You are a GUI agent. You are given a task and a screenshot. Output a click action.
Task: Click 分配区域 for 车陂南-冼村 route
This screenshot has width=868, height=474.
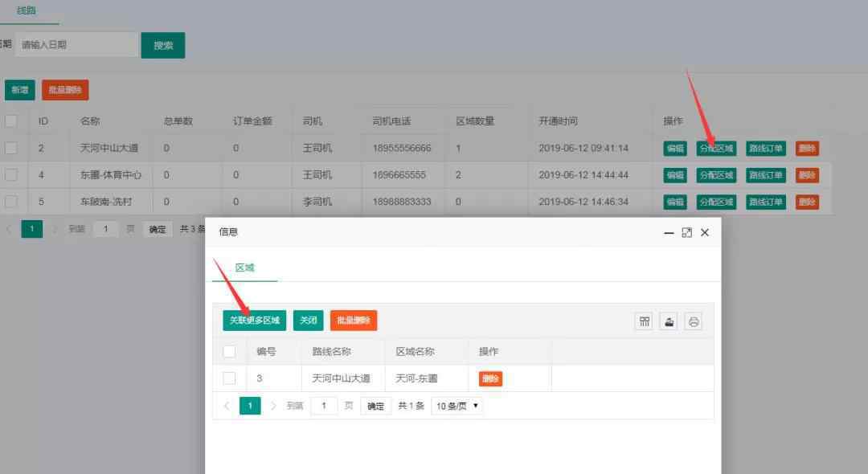(716, 202)
